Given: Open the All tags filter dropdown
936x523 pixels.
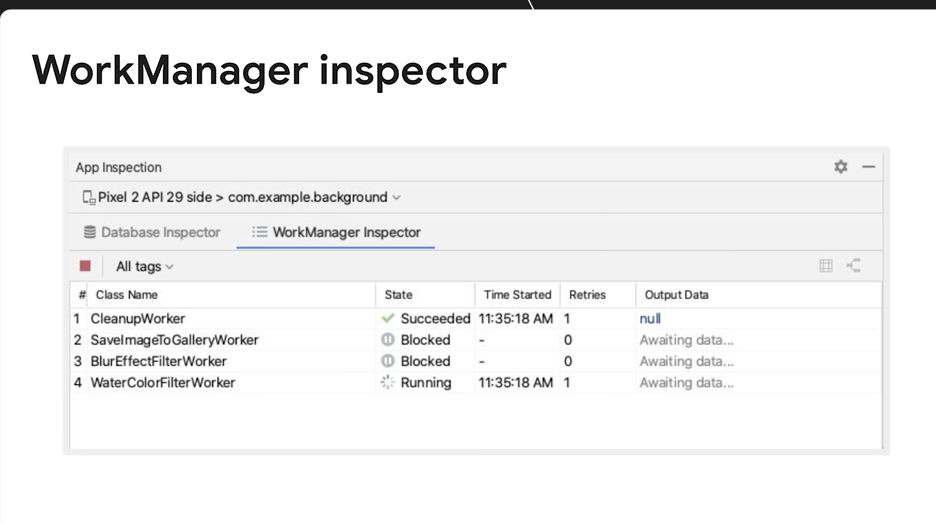Looking at the screenshot, I should pos(144,266).
